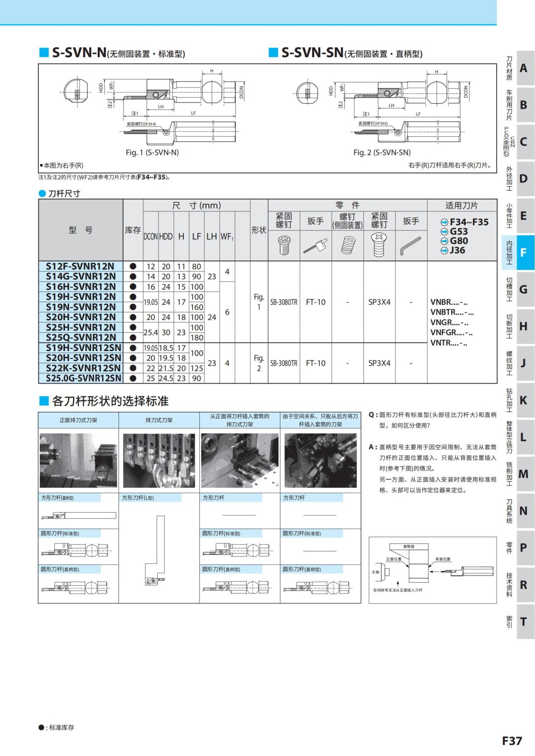Select model S14G-SVNR12N row
Screen dimensions: 535x756
click(x=81, y=277)
